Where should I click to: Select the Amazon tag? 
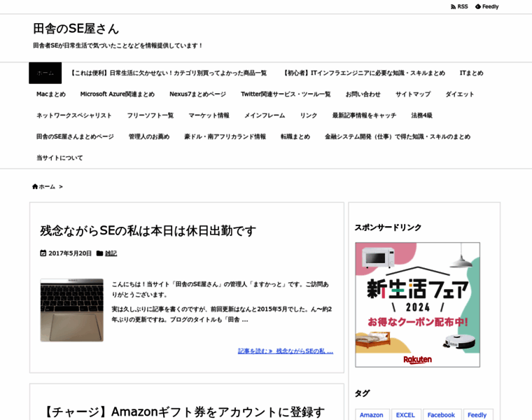[x=372, y=414]
